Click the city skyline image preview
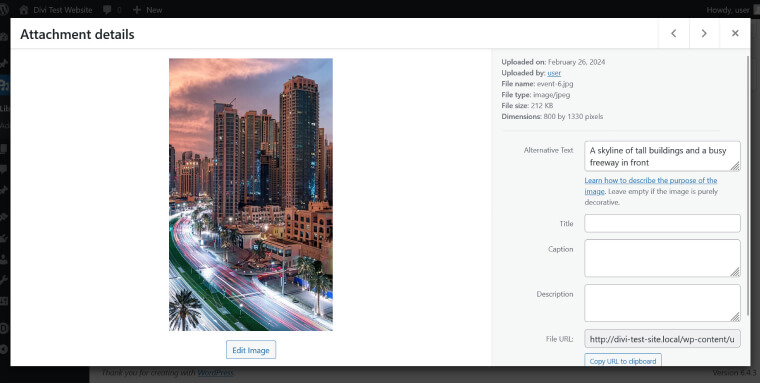760x383 pixels. click(x=251, y=194)
